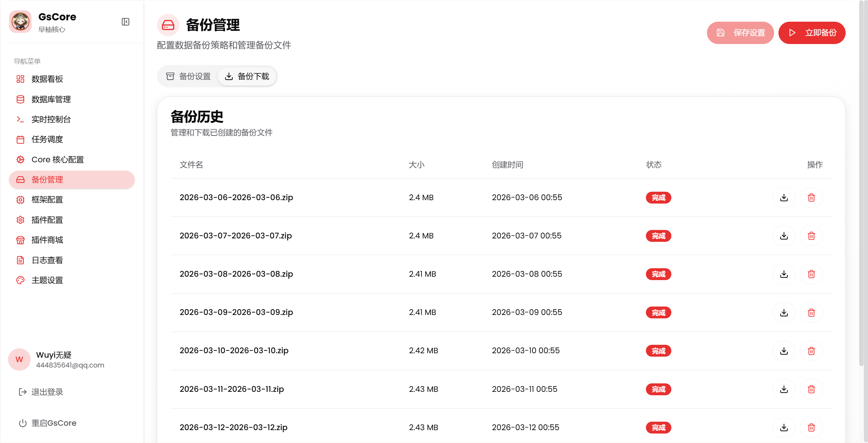This screenshot has width=868, height=443.
Task: Download the 2026-03-12 backup zip
Action: [x=784, y=427]
